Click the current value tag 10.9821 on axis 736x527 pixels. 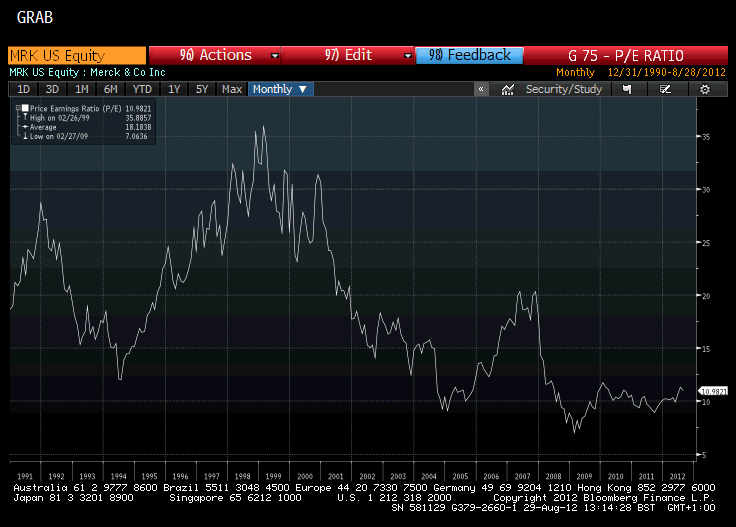713,391
